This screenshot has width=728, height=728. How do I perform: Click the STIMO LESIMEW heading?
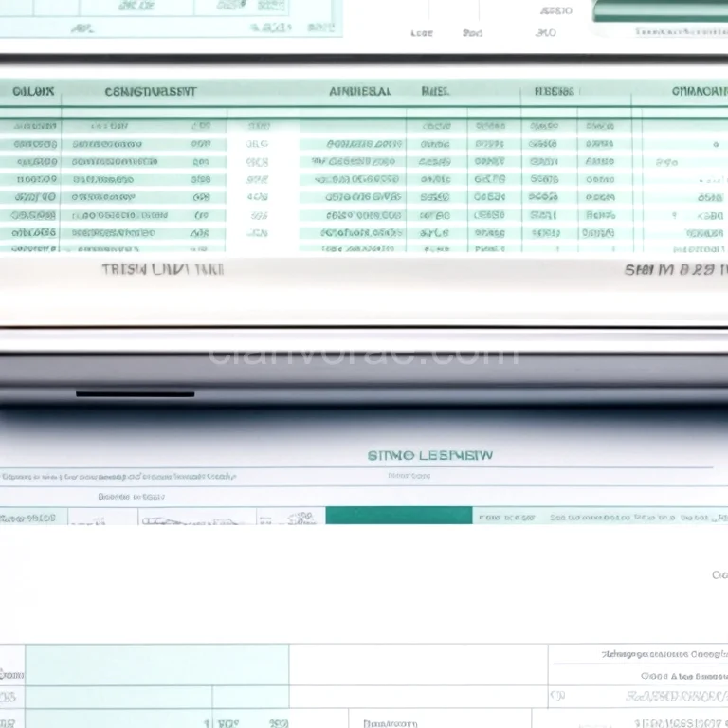coord(429,455)
